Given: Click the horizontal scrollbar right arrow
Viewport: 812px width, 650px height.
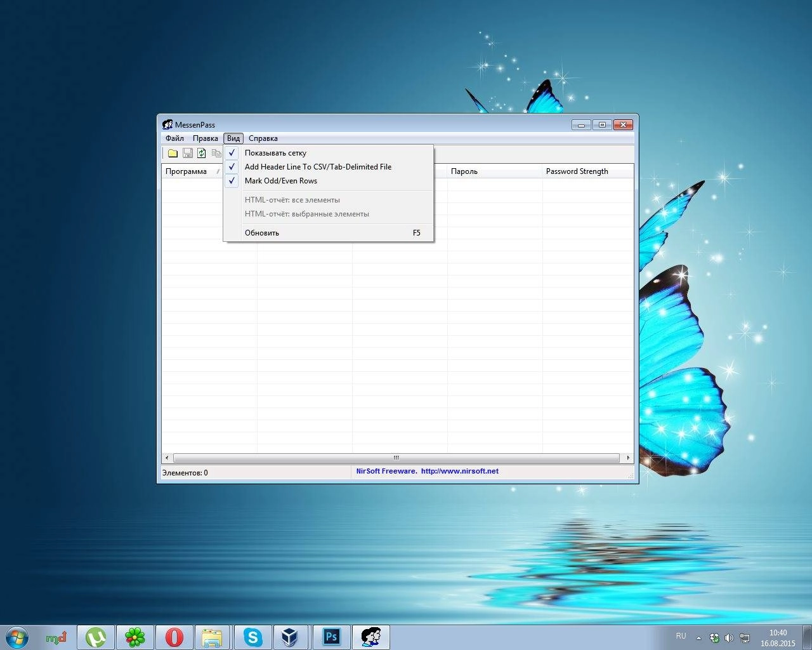Looking at the screenshot, I should click(x=628, y=458).
